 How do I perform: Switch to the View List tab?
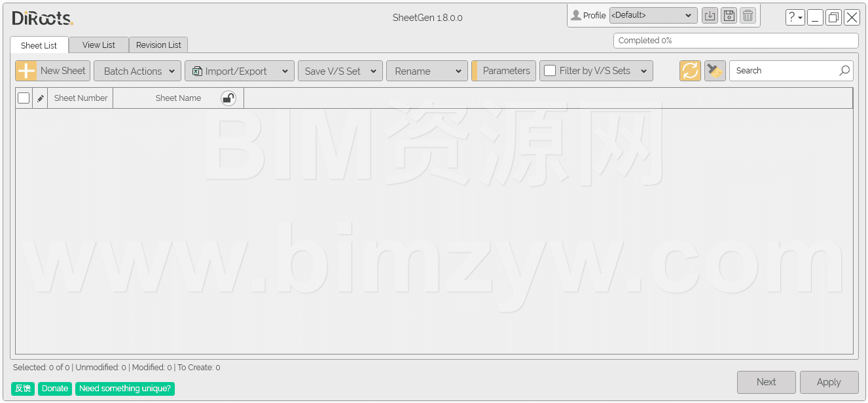pos(99,45)
